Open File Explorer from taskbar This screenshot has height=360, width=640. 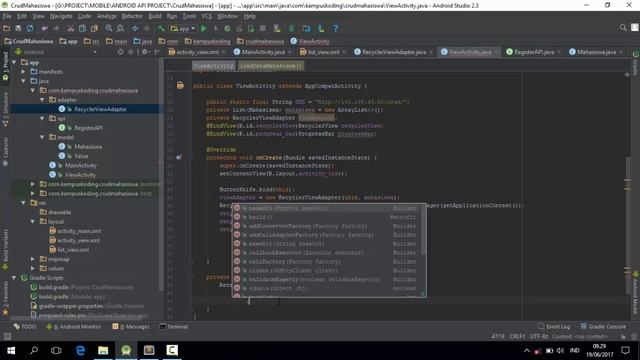click(103, 350)
